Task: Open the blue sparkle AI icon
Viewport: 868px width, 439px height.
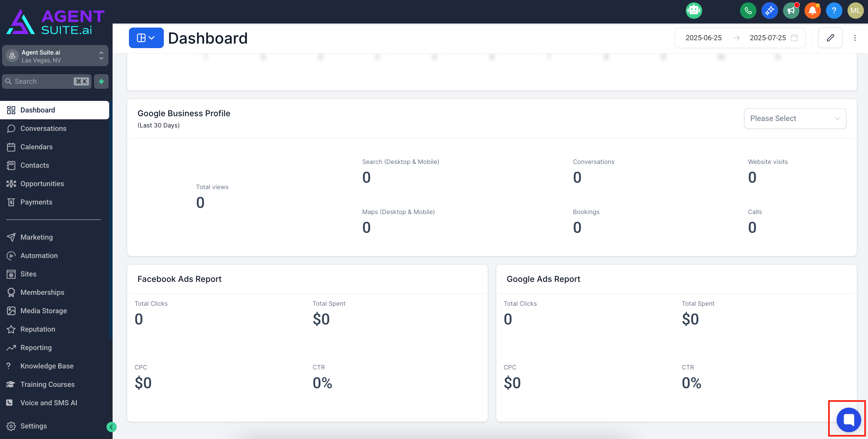Action: pos(769,11)
